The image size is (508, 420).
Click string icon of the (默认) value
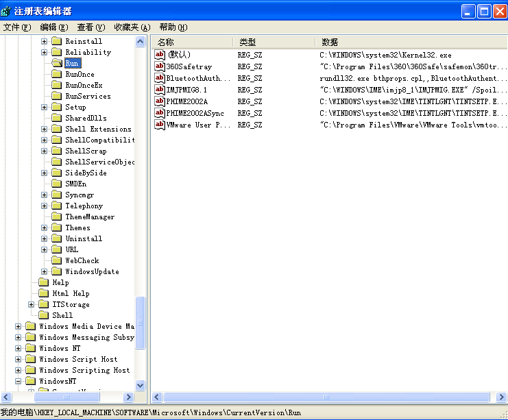point(160,55)
